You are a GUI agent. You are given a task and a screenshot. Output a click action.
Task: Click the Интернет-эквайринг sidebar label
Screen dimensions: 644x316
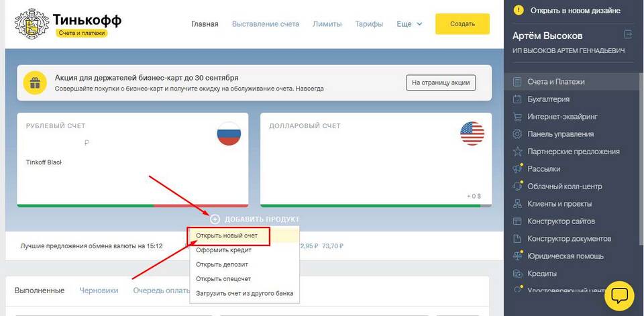point(563,117)
